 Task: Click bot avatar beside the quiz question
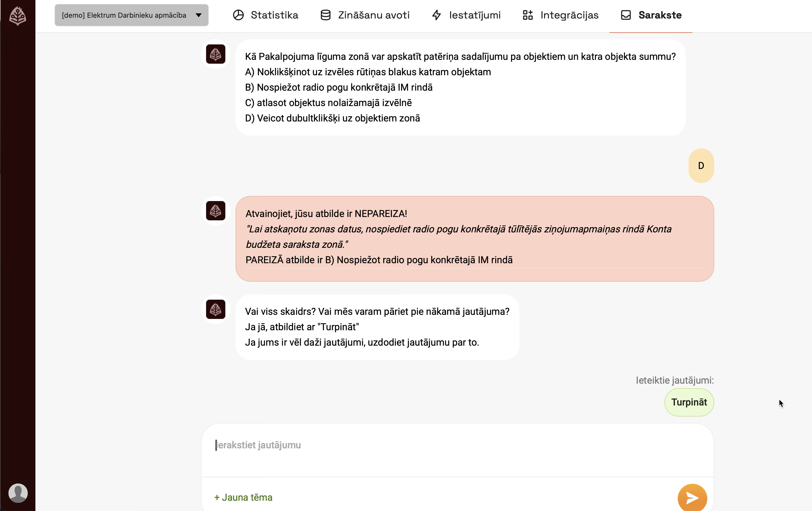216,54
